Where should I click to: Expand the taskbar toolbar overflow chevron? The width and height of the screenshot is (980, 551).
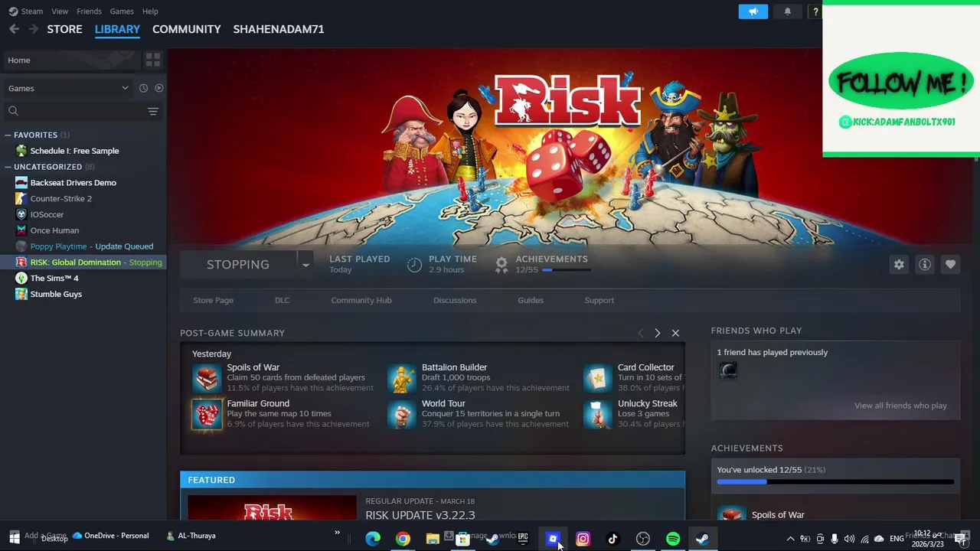pos(337,533)
